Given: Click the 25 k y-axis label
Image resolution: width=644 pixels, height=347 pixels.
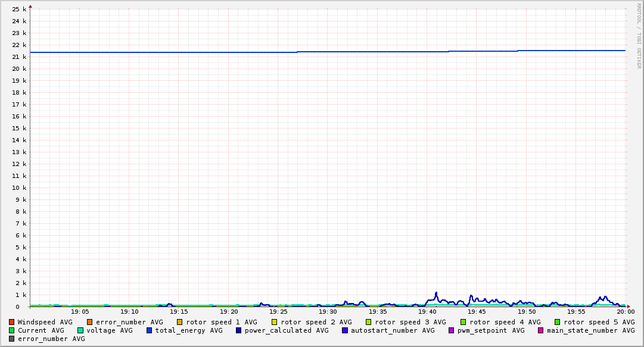Looking at the screenshot, I should point(19,9).
